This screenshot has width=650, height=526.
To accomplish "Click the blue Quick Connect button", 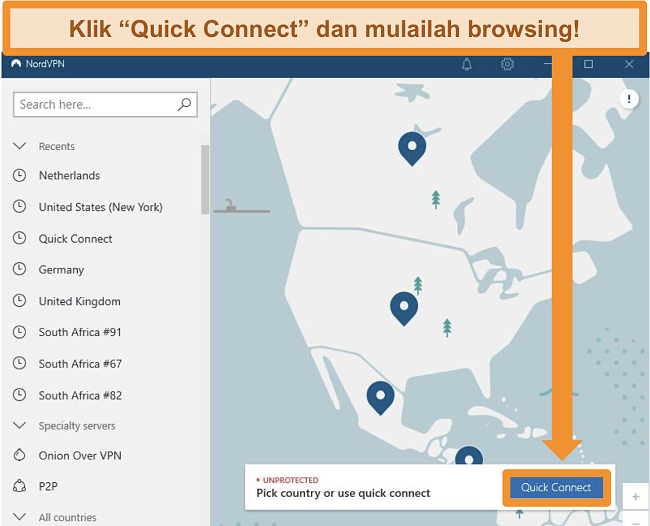I will (x=556, y=487).
